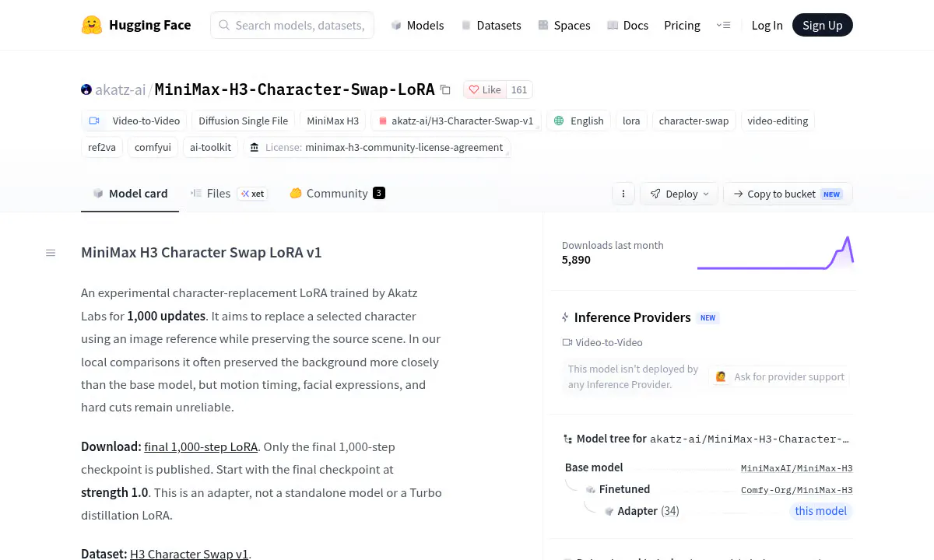The image size is (934, 560).
Task: Open the Datasets page
Action: click(x=490, y=25)
